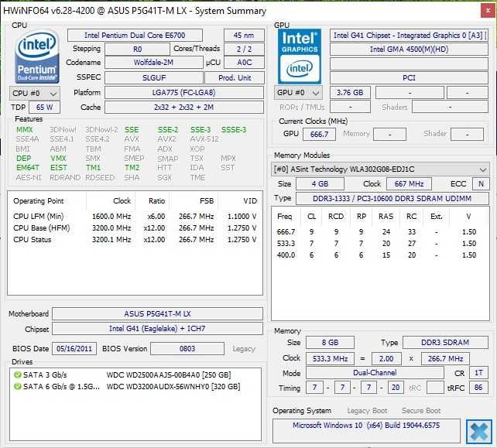Click the Codename value Wolfdale-2M
Image resolution: width=497 pixels, height=448 pixels.
click(153, 63)
